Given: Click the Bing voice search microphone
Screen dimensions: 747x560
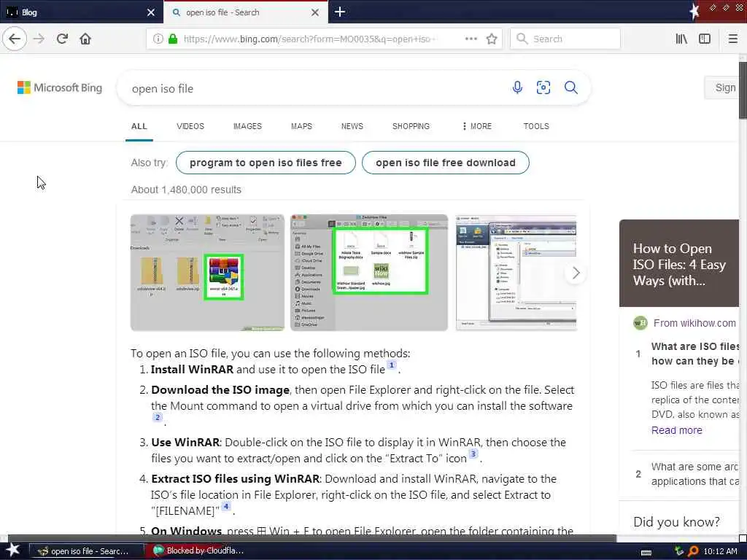Looking at the screenshot, I should coord(517,87).
